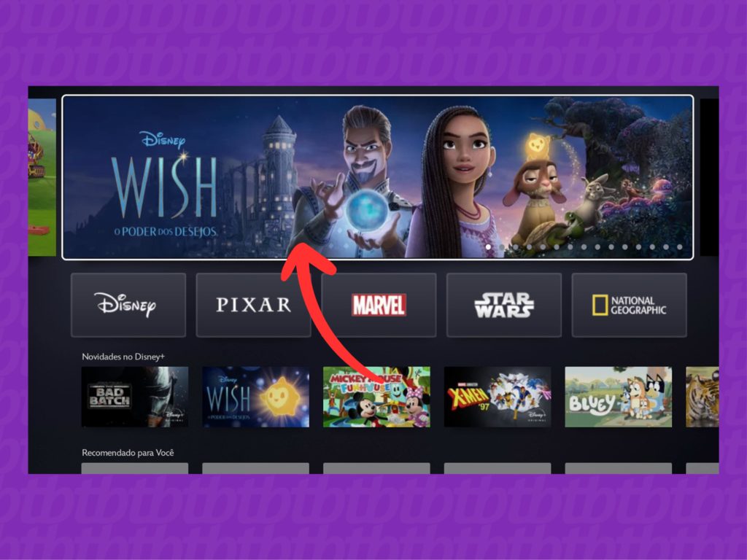Open the partially visible tiger thumbnail
This screenshot has height=560, width=747.
tap(703, 397)
